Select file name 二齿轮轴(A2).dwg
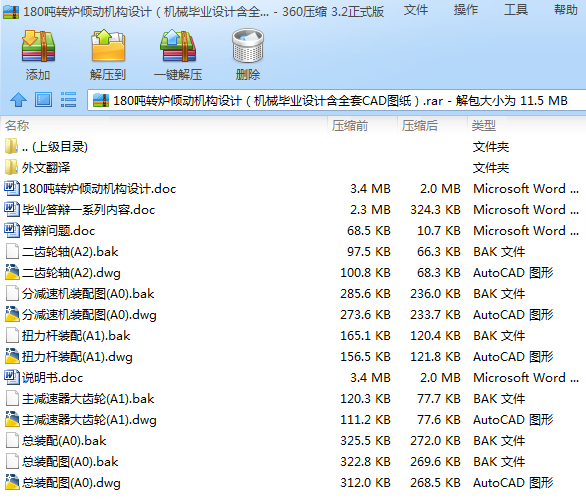The image size is (586, 502). point(71,273)
